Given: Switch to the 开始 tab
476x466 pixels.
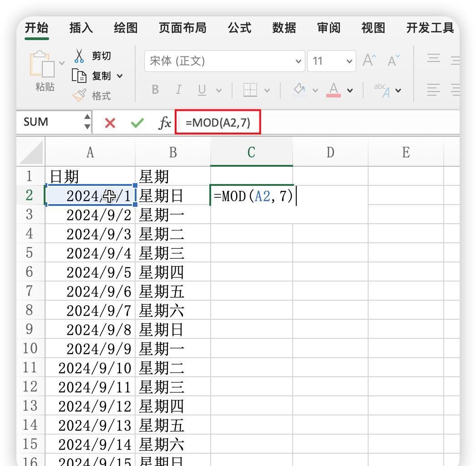Looking at the screenshot, I should (37, 28).
